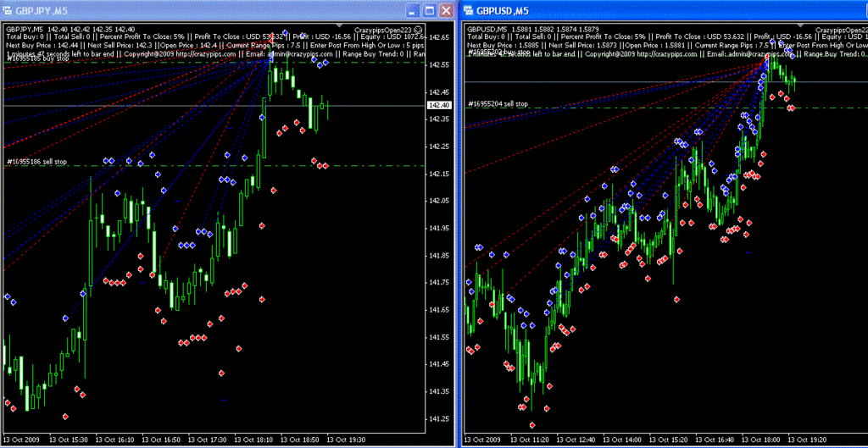The height and width of the screenshot is (448, 868).
Task: Close the GBPJPY,M5 chart window
Action: [446, 10]
